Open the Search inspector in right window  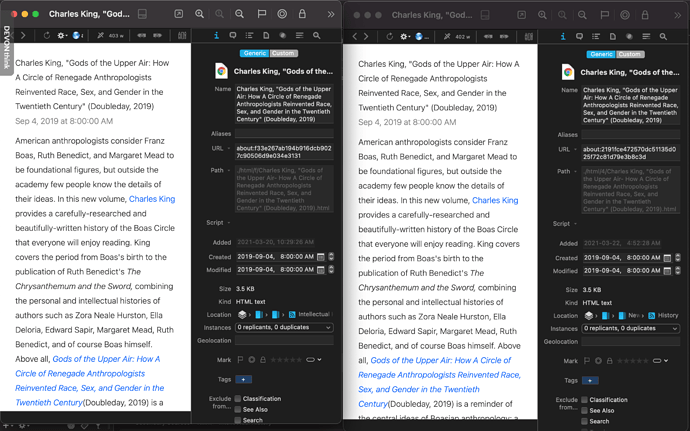point(663,37)
